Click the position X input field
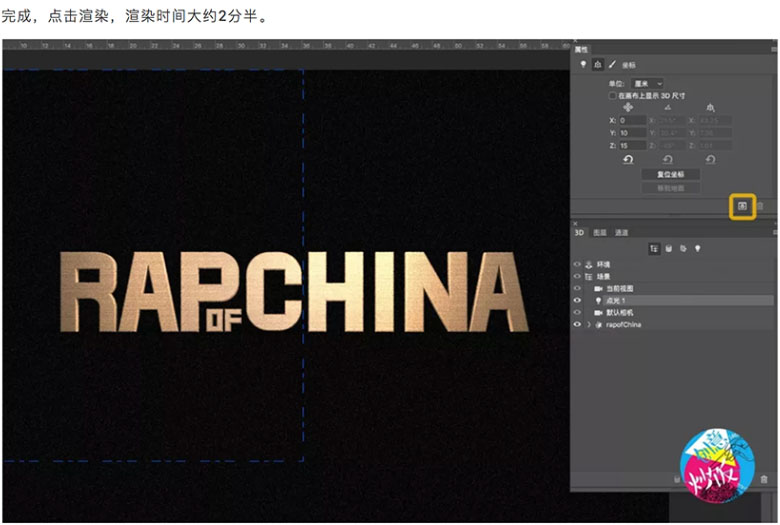The width and height of the screenshot is (780, 525). [x=632, y=120]
